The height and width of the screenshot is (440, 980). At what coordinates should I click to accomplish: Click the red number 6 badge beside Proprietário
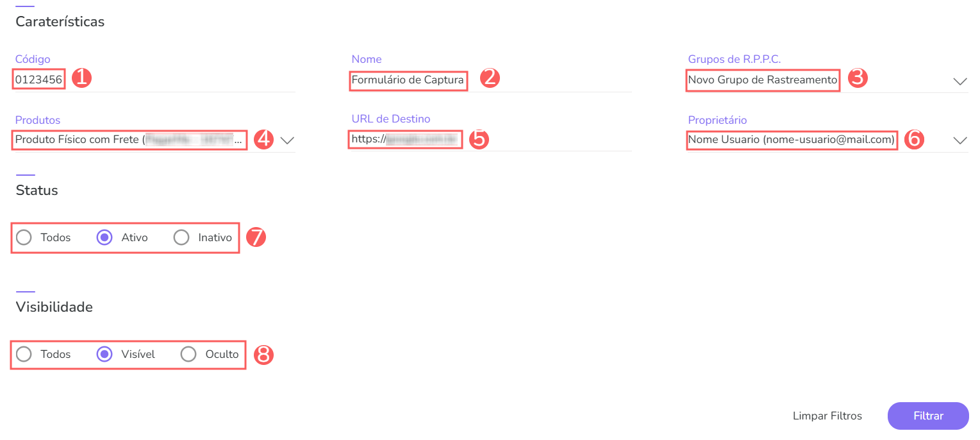tap(914, 140)
